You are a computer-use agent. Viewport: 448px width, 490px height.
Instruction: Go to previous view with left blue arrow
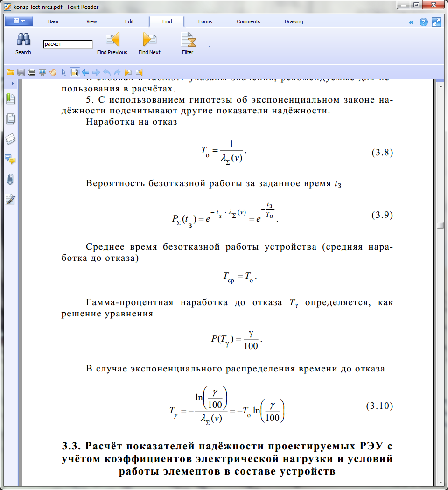tap(85, 72)
